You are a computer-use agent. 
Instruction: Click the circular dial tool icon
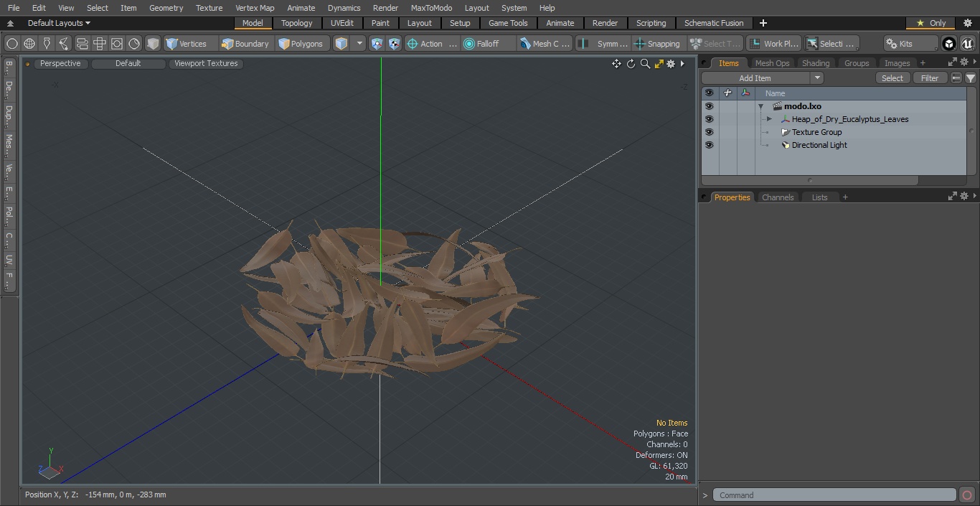coord(134,44)
